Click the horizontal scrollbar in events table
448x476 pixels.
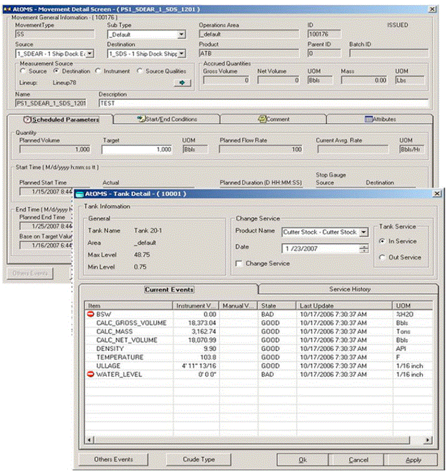pos(251,439)
